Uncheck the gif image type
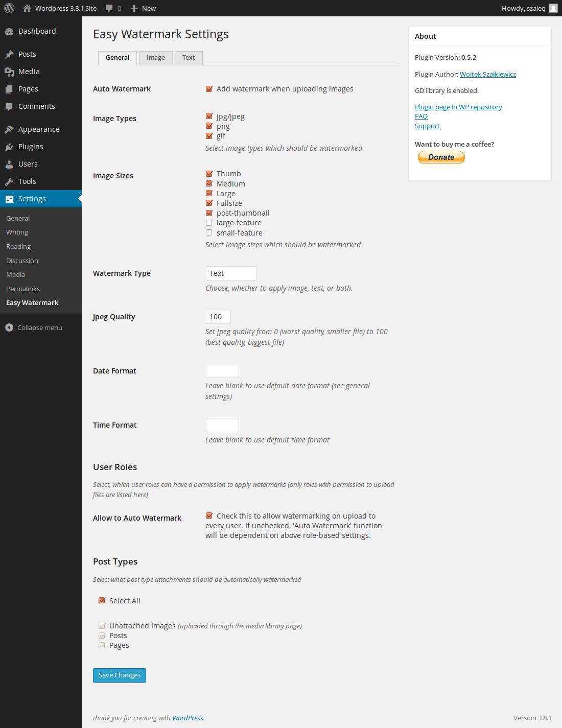The image size is (562, 728). [209, 135]
